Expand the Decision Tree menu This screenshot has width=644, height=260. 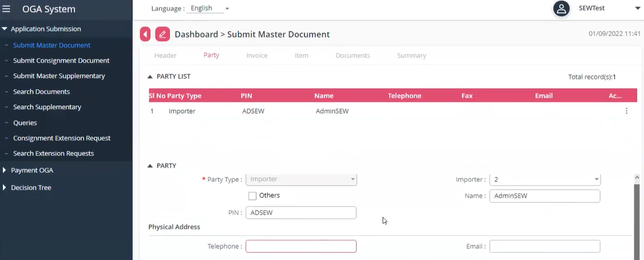pos(31,187)
